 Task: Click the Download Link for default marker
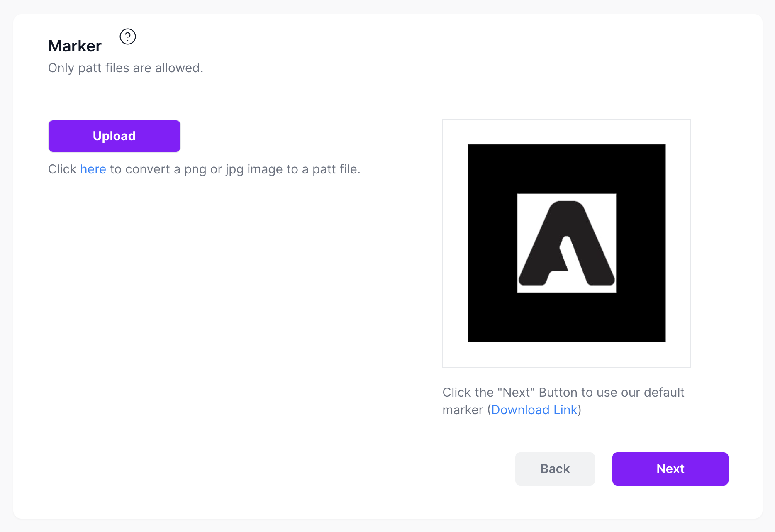[534, 410]
